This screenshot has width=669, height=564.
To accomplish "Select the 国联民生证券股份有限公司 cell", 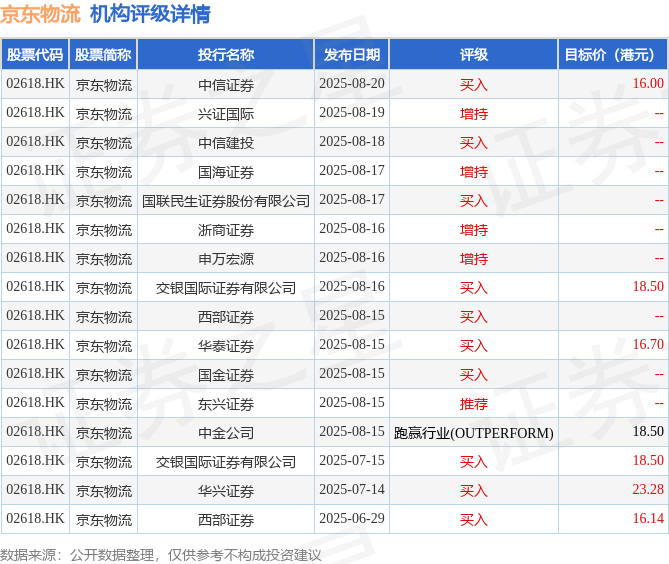I will tap(226, 201).
